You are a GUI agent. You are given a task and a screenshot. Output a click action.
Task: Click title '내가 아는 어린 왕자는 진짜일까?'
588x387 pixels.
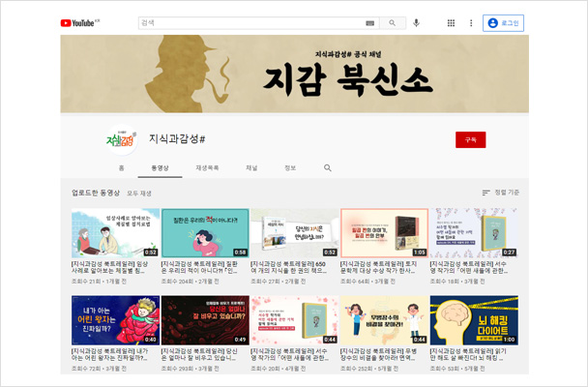pos(109,354)
